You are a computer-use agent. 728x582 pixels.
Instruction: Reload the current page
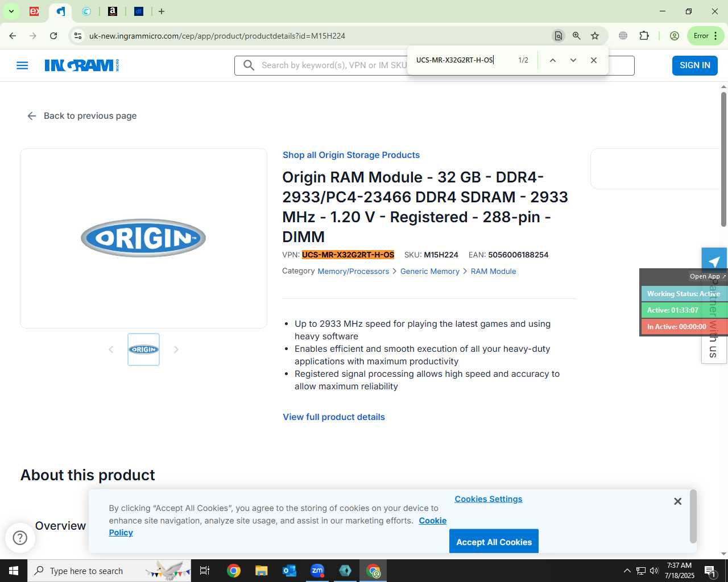click(x=53, y=36)
